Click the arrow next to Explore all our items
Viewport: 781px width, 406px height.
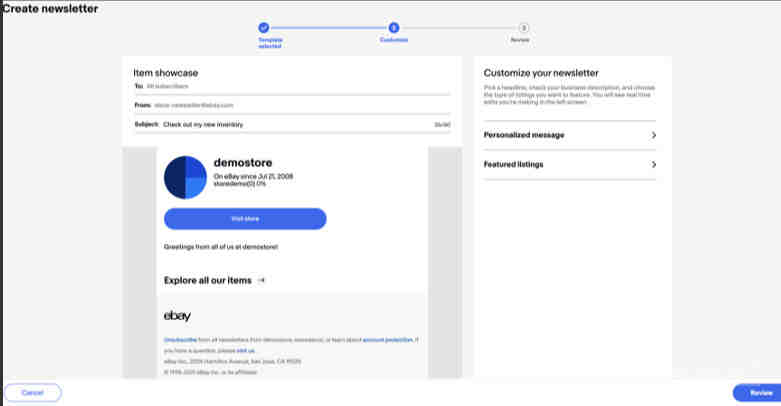point(261,280)
